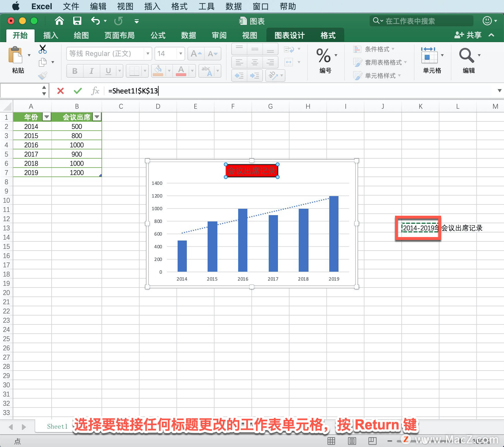Click the percent 编号 number format icon
Viewport: 504px width, 447px height.
[x=324, y=55]
